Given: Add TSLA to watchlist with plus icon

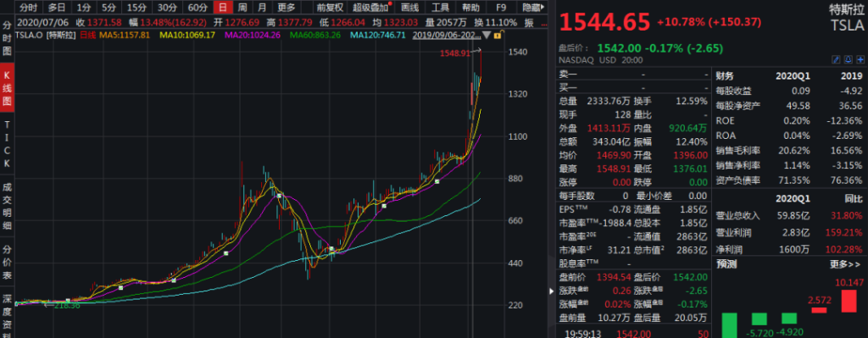Looking at the screenshot, I should [x=860, y=60].
